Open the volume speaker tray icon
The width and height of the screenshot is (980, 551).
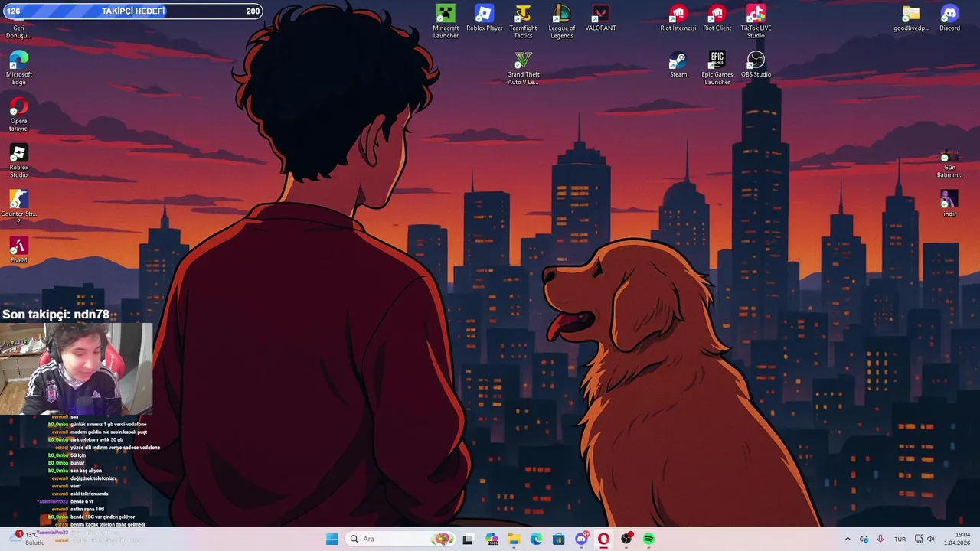[931, 539]
